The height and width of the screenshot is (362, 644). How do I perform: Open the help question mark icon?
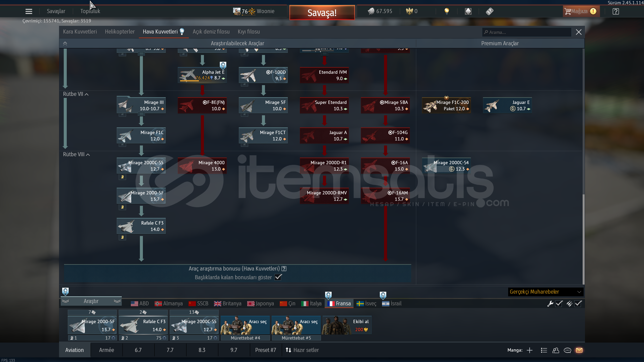[616, 11]
